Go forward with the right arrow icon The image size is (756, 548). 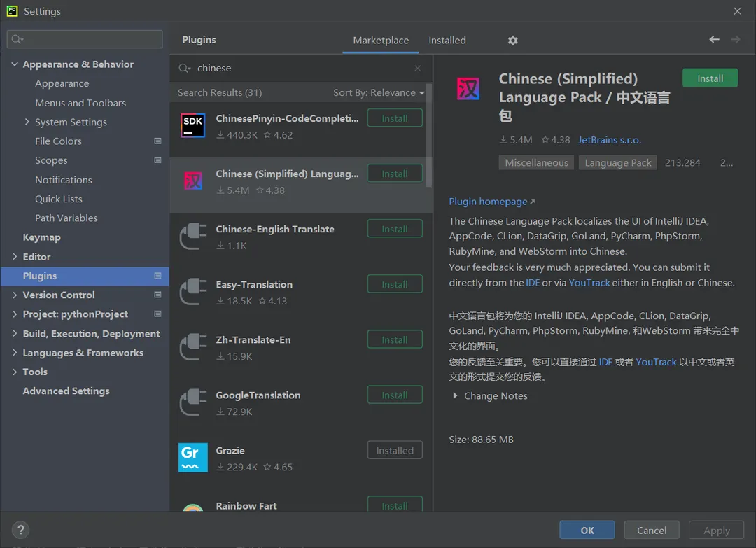click(735, 39)
